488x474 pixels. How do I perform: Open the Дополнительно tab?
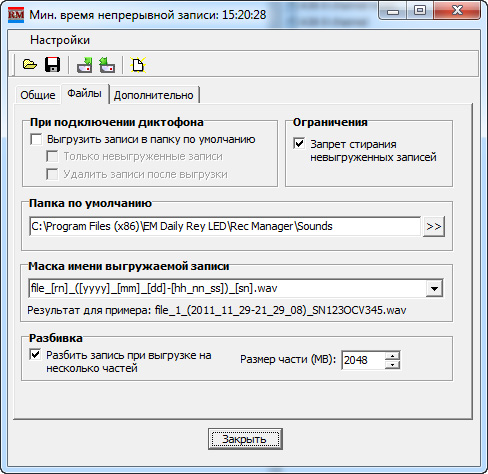click(154, 95)
